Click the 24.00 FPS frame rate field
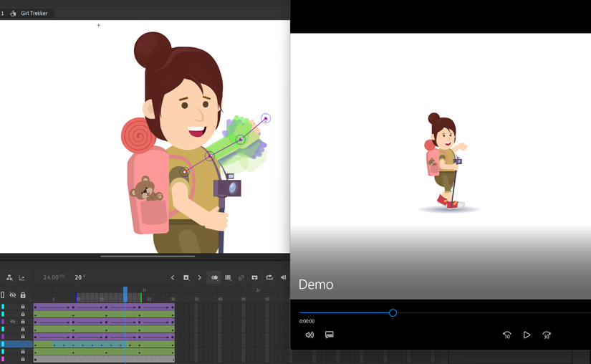 coord(52,278)
